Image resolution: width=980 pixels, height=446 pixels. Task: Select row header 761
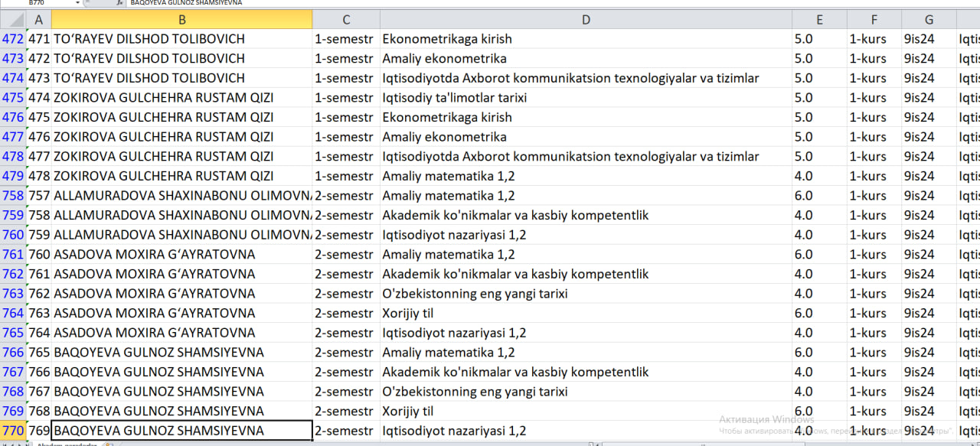pos(12,254)
